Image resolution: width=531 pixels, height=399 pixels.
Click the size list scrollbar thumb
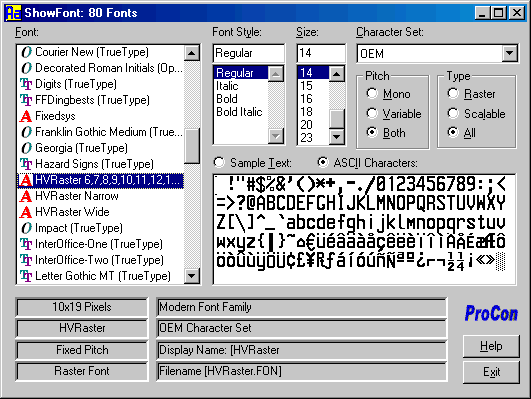(336, 119)
